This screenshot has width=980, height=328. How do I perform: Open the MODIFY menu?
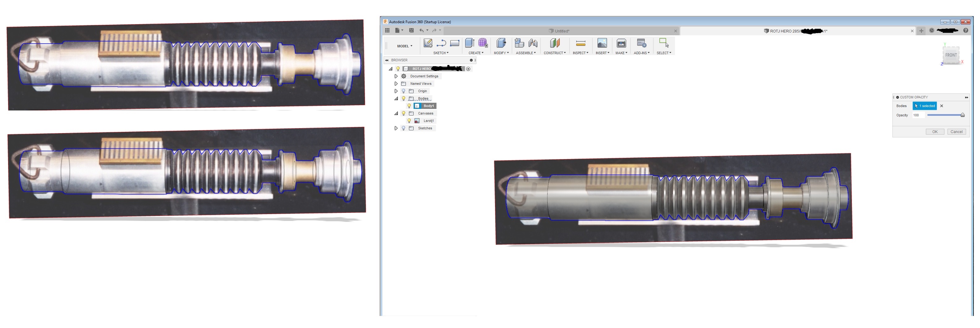click(x=501, y=53)
